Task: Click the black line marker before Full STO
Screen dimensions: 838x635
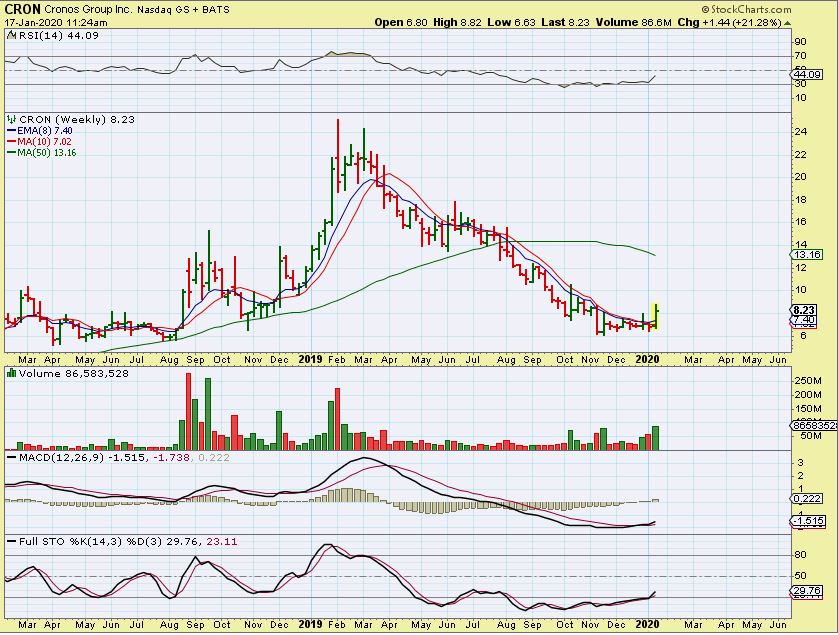Action: pyautogui.click(x=12, y=542)
